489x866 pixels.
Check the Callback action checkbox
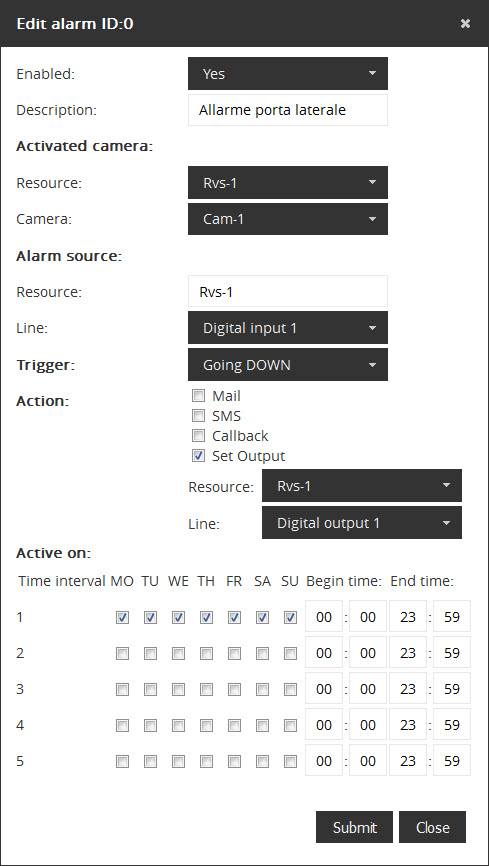(x=198, y=436)
